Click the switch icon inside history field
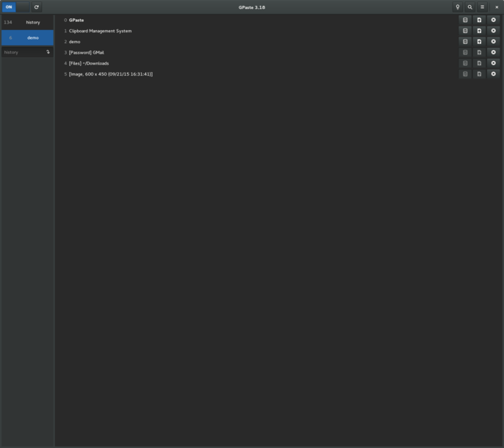 [x=48, y=52]
